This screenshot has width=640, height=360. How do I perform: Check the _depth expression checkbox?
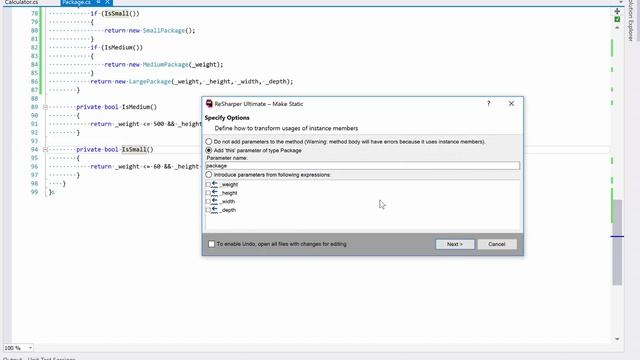tap(208, 210)
